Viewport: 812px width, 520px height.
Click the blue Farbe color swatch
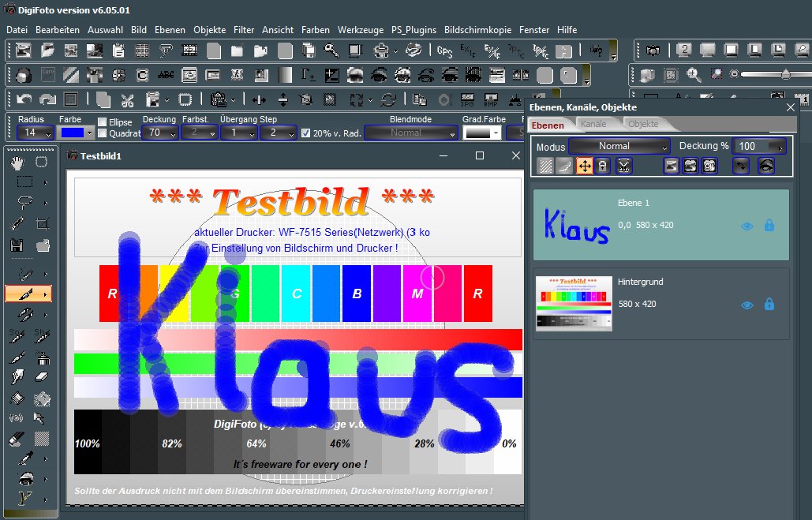72,133
